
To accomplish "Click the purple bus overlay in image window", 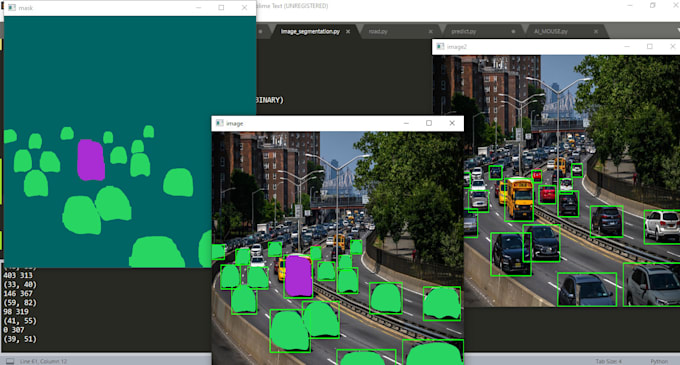I will (298, 276).
